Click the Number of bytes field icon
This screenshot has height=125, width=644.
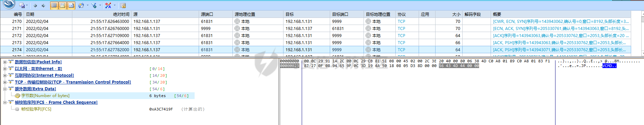pyautogui.click(x=18, y=96)
